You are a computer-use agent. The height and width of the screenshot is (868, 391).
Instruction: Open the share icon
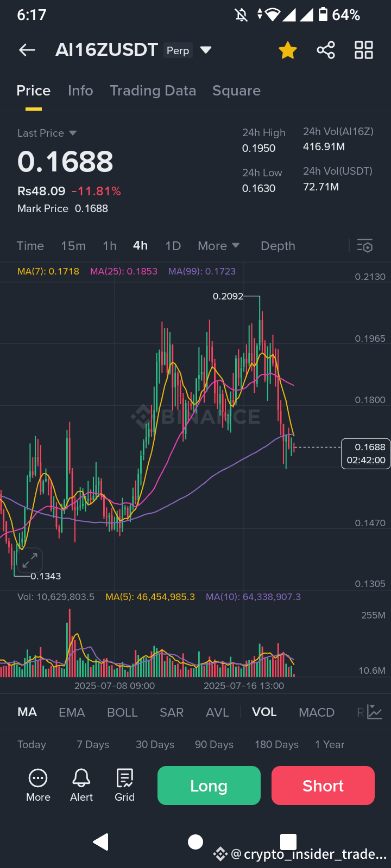pos(326,50)
